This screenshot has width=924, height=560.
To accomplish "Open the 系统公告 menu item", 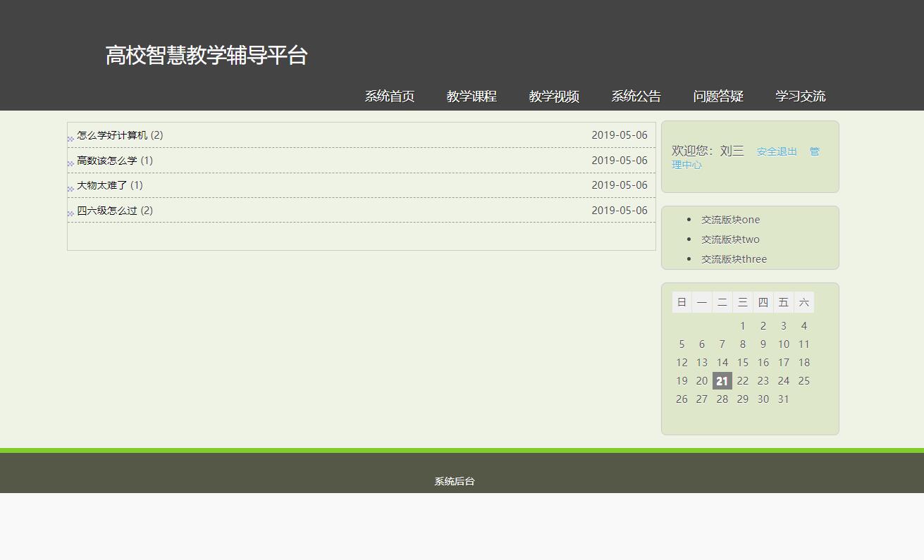I will pos(636,96).
